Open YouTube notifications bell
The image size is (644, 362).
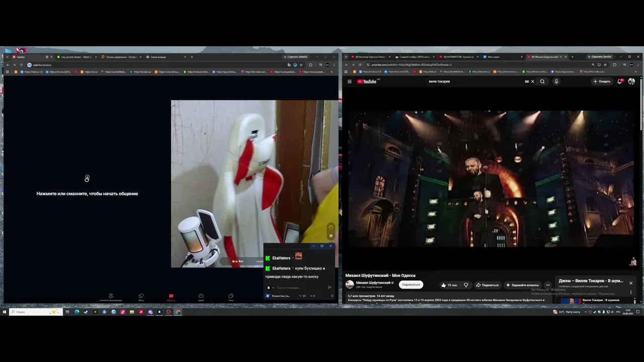pos(620,81)
